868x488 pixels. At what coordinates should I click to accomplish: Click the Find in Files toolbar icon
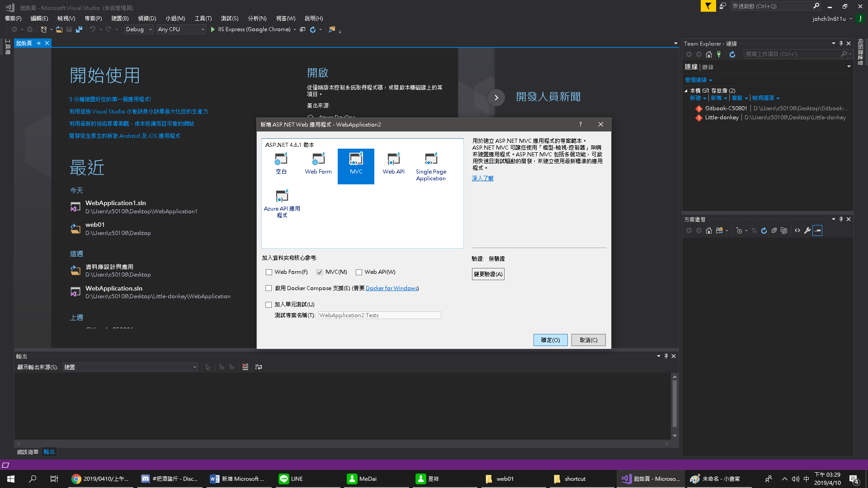click(332, 29)
